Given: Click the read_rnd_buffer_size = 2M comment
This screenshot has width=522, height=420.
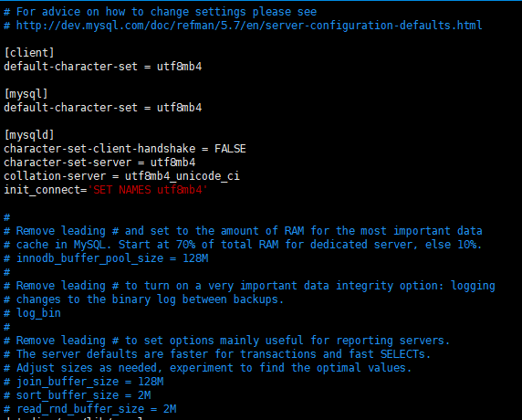Looking at the screenshot, I should click(90, 409).
